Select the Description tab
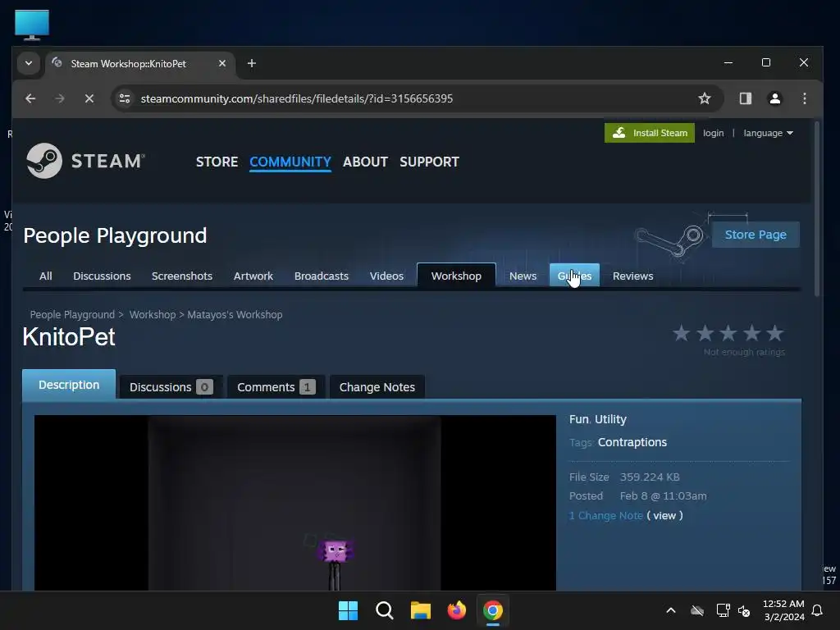Image resolution: width=840 pixels, height=630 pixels. click(x=69, y=385)
